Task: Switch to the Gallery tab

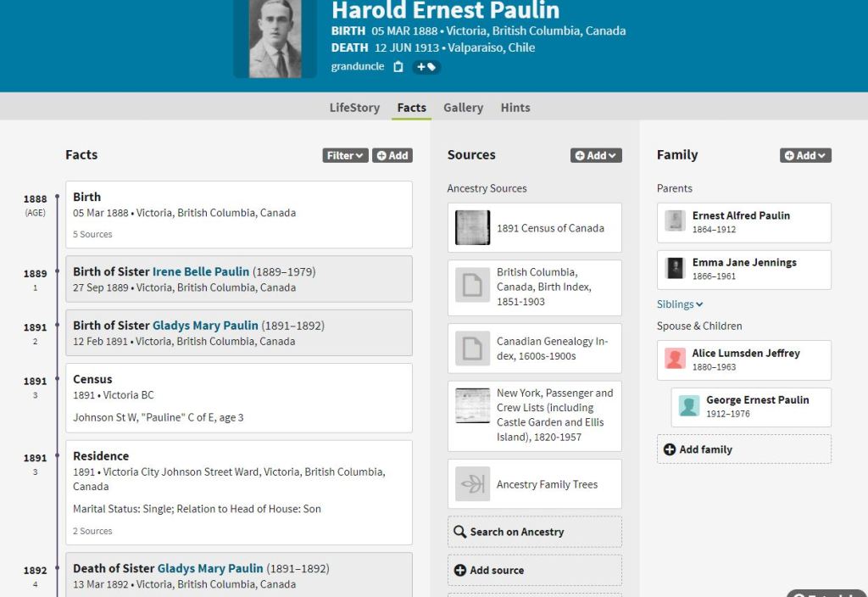Action: click(463, 108)
